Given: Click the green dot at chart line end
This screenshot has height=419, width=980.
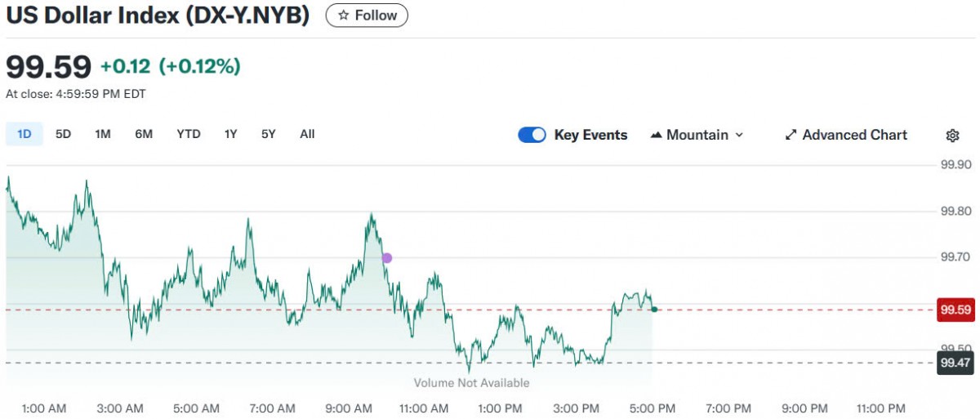Looking at the screenshot, I should coord(654,309).
